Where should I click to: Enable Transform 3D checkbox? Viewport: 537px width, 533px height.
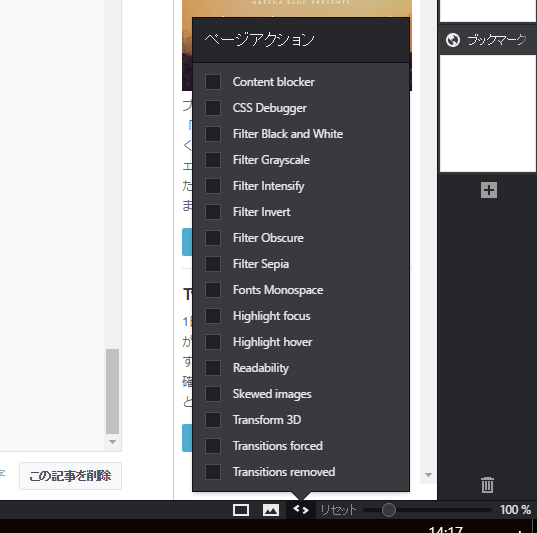pos(213,420)
